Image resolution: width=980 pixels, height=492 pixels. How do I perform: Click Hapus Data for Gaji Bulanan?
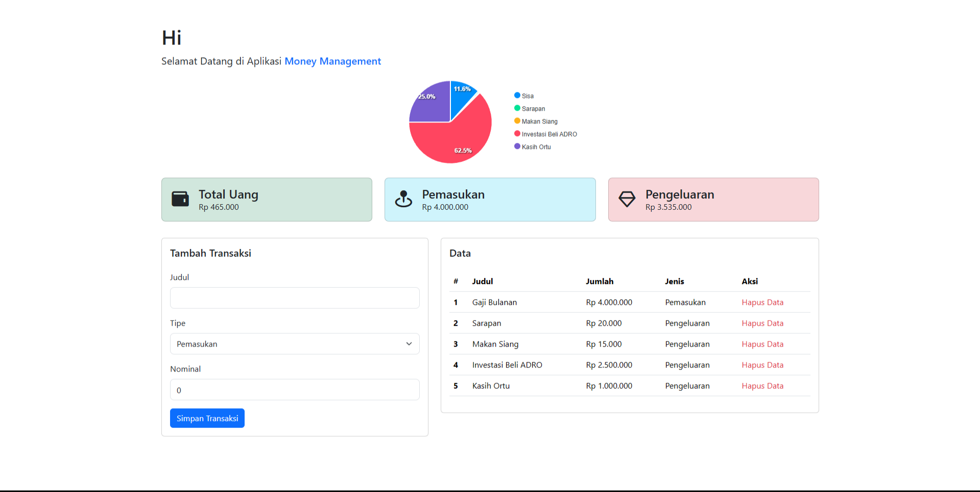[762, 302]
